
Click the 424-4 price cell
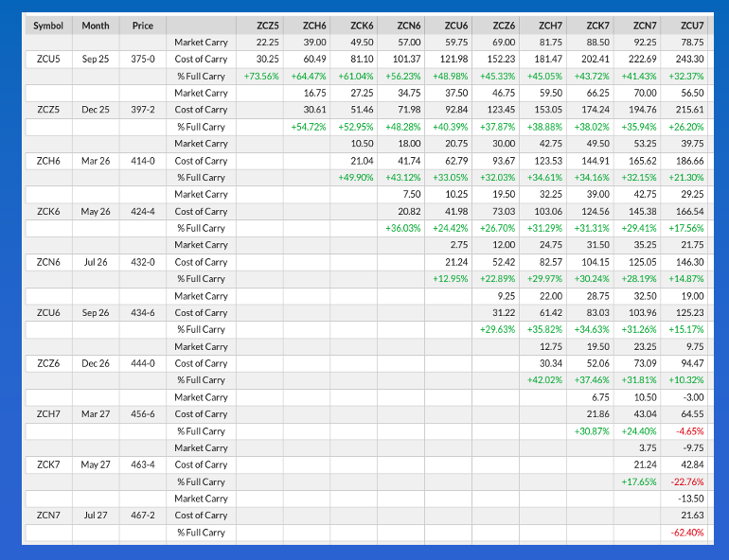[x=143, y=211]
